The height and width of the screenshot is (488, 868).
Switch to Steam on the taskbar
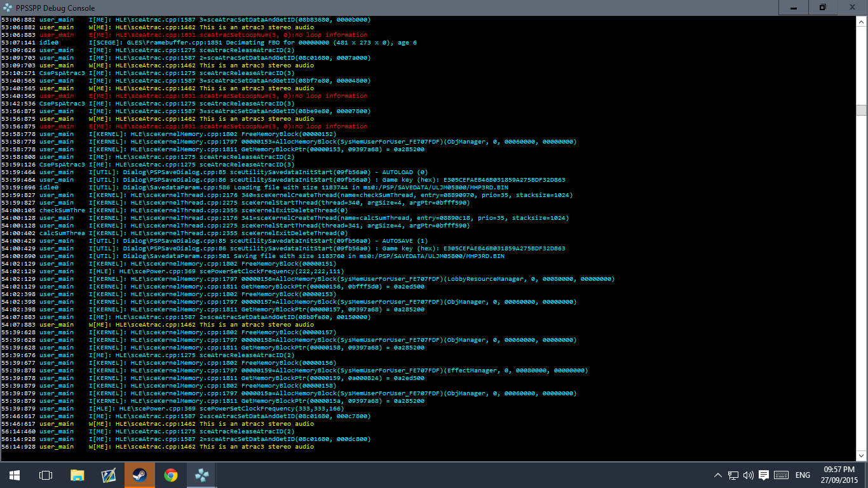139,475
